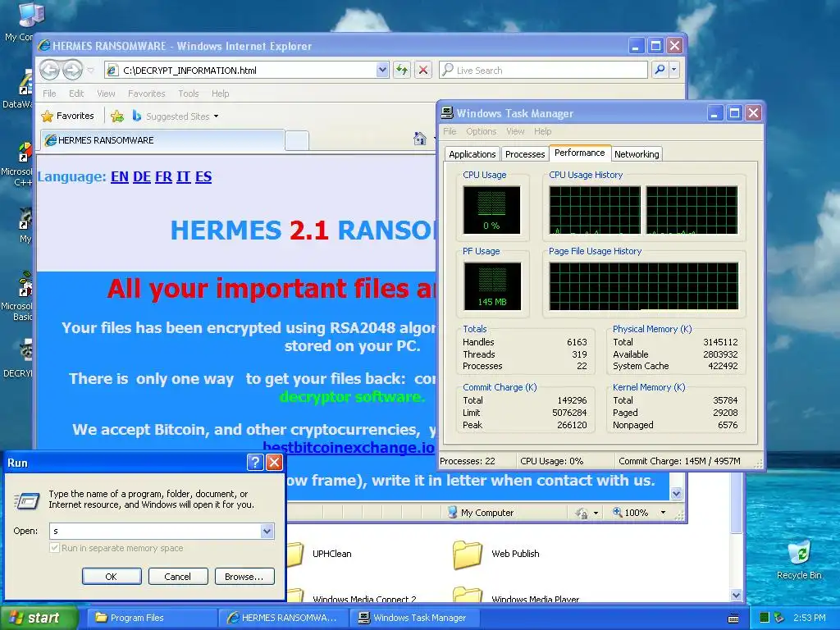Click the FR language link

(163, 177)
